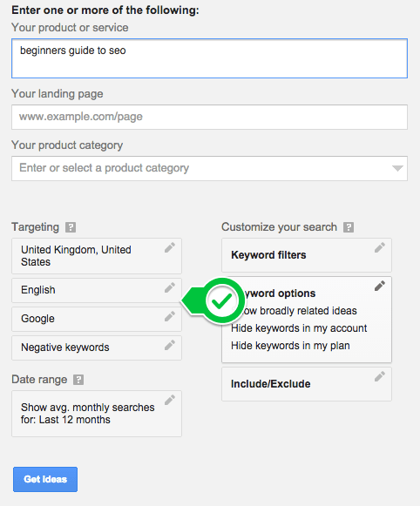Click the green checkmark badge
Viewport: 420px width, 506px height.
221,300
